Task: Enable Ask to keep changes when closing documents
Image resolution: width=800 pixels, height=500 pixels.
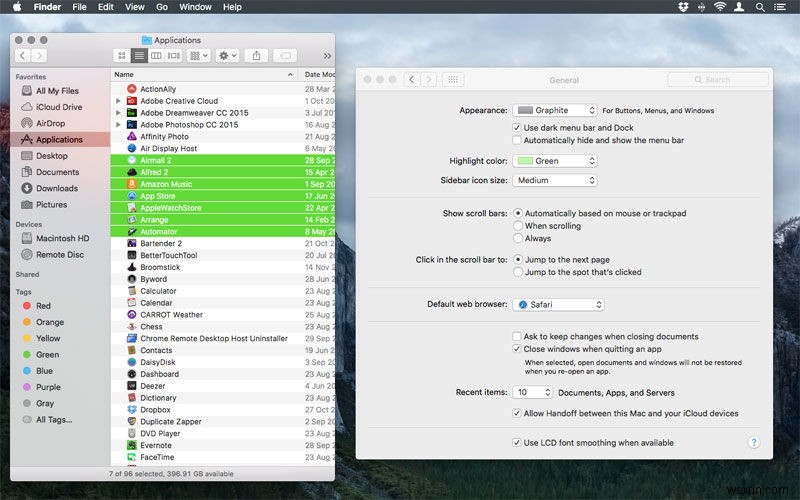Action: tap(517, 336)
